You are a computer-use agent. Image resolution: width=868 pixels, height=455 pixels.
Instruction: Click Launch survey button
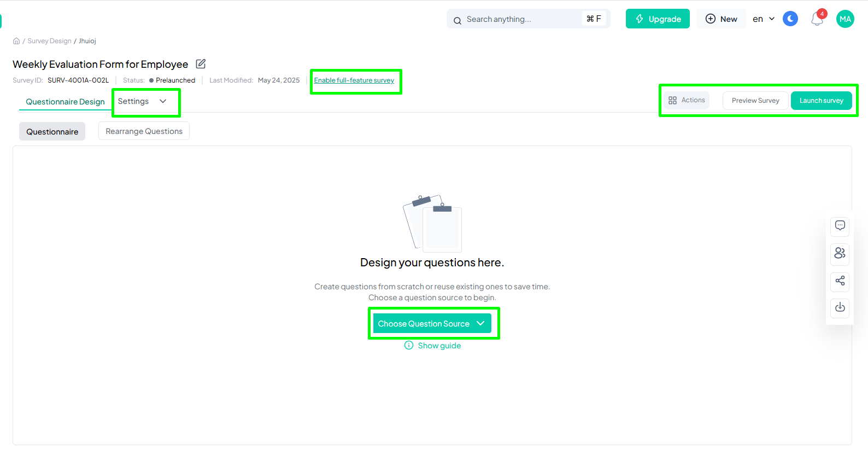click(x=822, y=101)
